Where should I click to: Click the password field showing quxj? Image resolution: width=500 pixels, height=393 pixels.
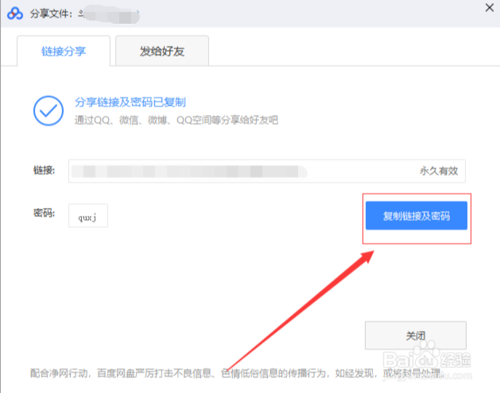point(88,216)
